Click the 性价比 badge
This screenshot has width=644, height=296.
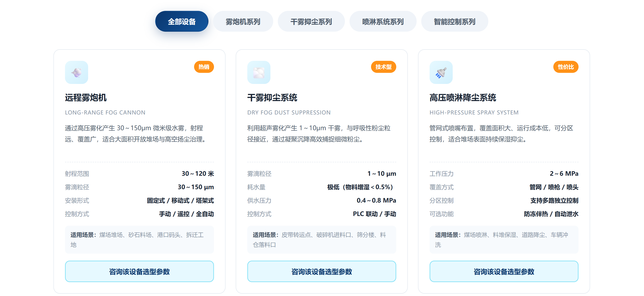pos(566,67)
